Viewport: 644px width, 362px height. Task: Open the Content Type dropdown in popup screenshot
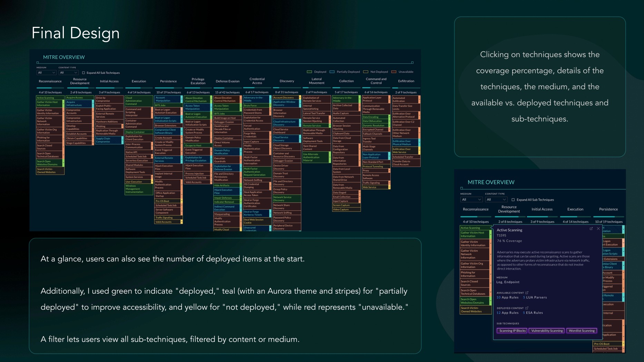click(496, 200)
